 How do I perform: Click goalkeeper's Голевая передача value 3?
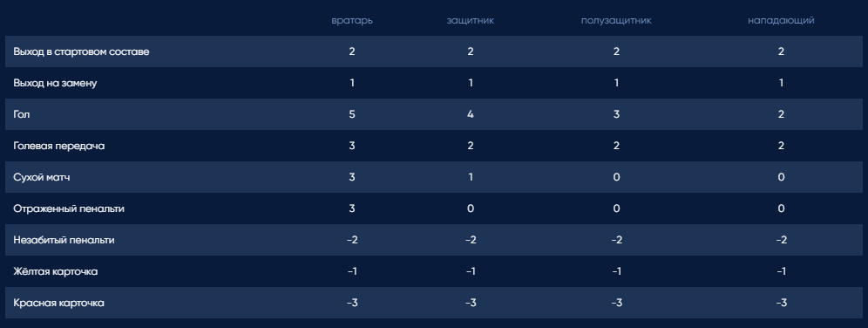pyautogui.click(x=352, y=146)
